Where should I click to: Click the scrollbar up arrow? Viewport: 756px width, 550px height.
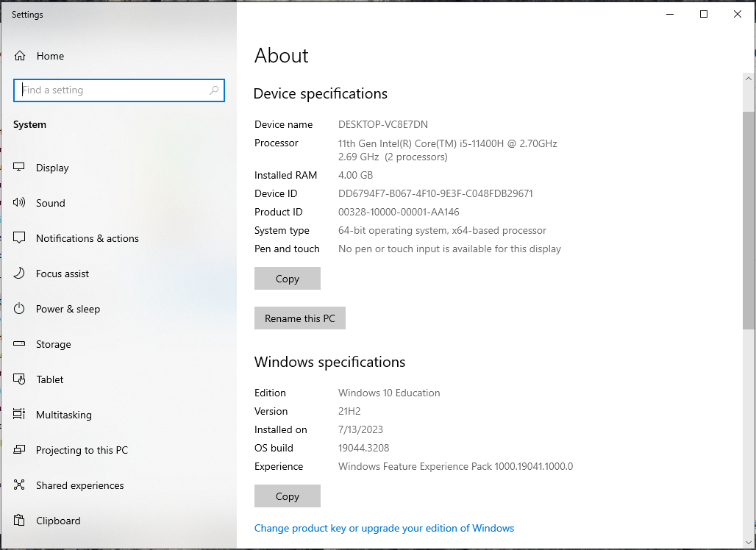[x=749, y=79]
